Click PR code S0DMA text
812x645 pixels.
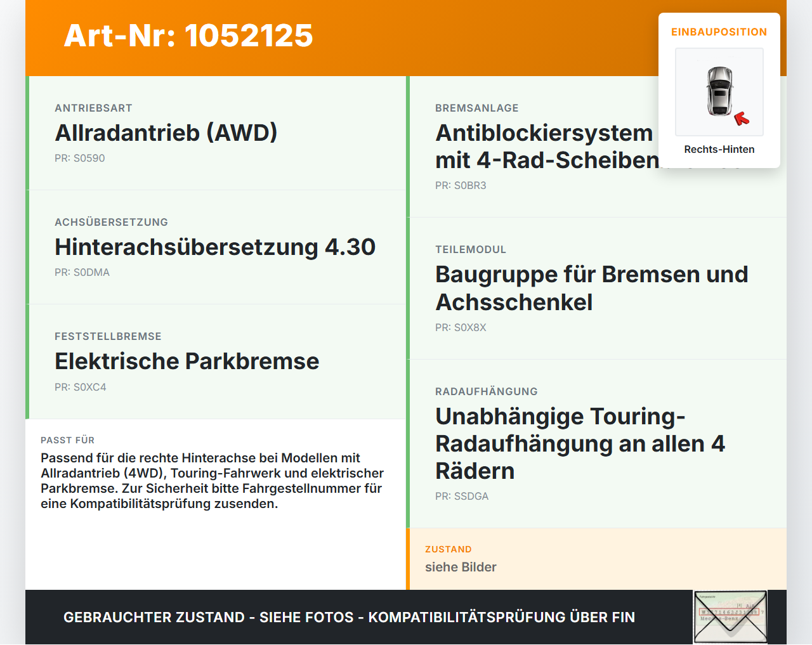click(82, 273)
